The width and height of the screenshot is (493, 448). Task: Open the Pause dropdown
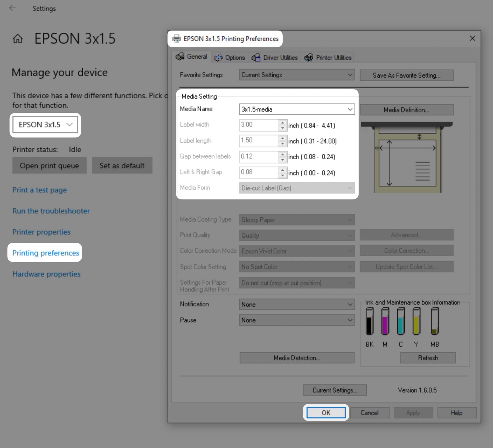pyautogui.click(x=350, y=320)
